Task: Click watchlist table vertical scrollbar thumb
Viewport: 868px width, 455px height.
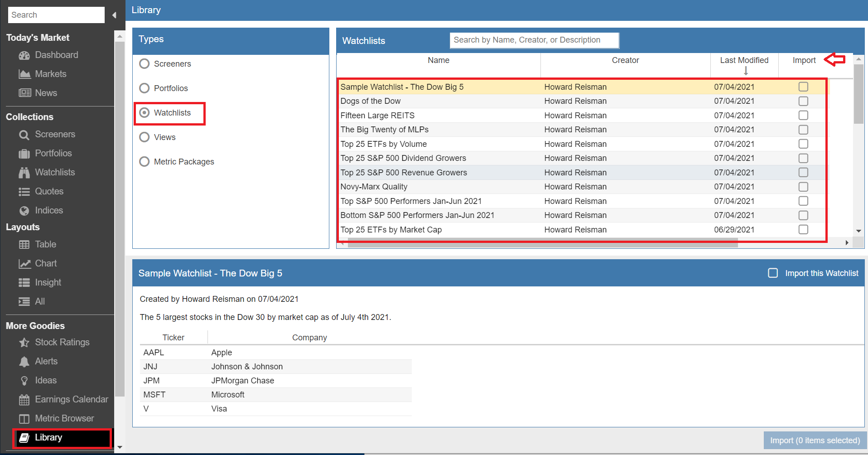Action: (x=858, y=94)
